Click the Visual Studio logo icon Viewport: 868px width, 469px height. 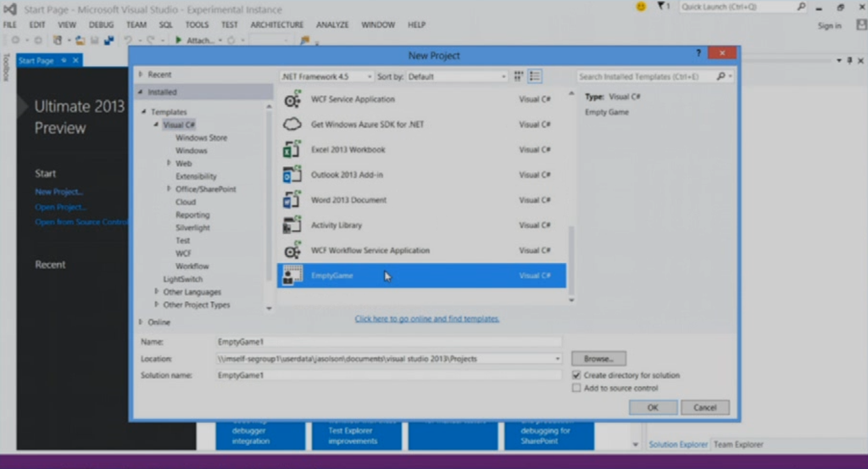(10, 8)
